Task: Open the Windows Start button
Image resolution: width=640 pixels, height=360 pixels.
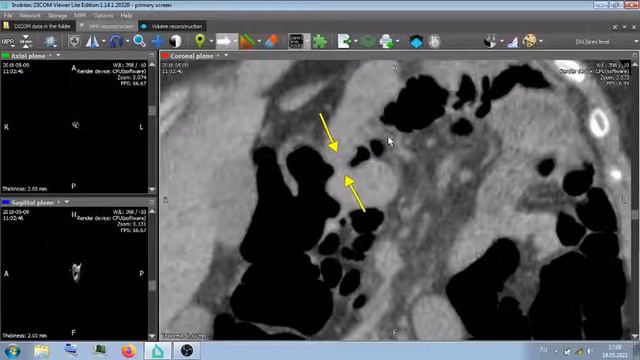Action: [x=13, y=351]
